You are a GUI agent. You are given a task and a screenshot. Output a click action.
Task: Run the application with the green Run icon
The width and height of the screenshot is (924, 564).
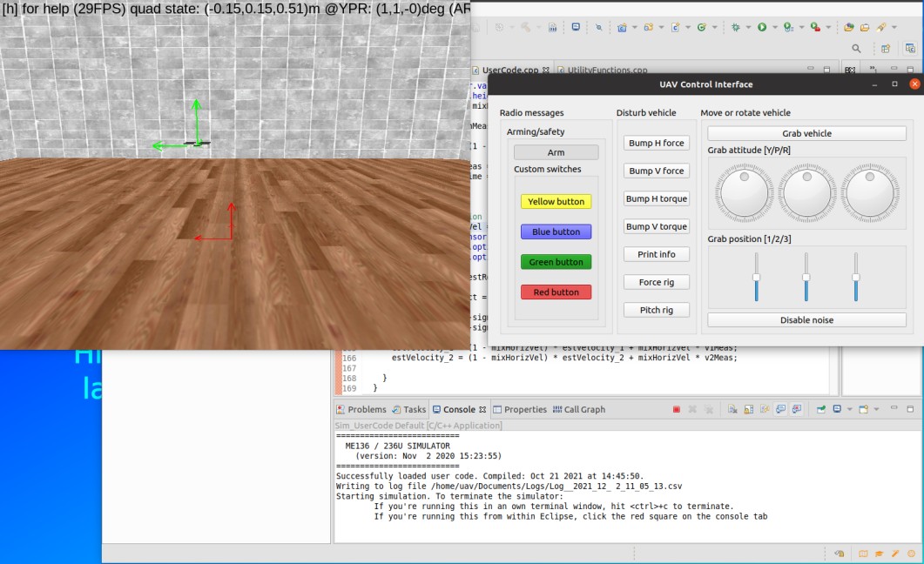coord(761,27)
